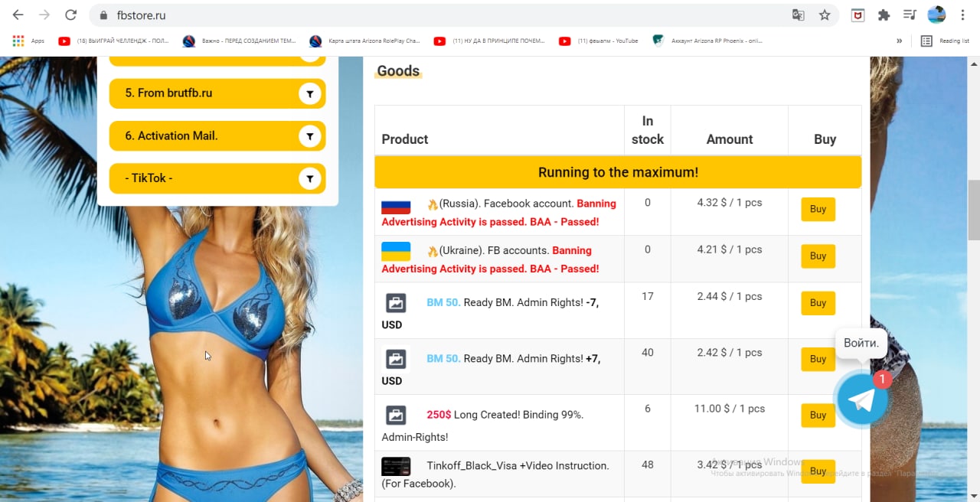
Task: Click the "Войти." tooltip
Action: coord(861,343)
